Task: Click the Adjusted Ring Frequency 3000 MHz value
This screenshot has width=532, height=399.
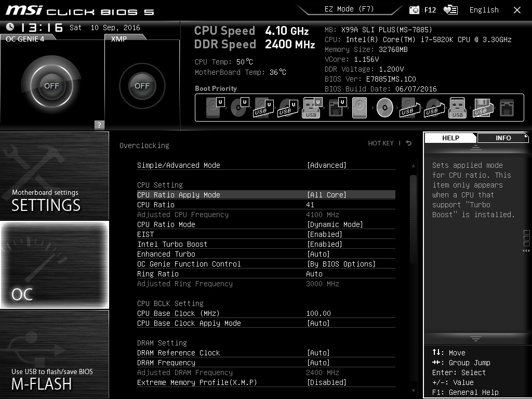Action: click(322, 284)
